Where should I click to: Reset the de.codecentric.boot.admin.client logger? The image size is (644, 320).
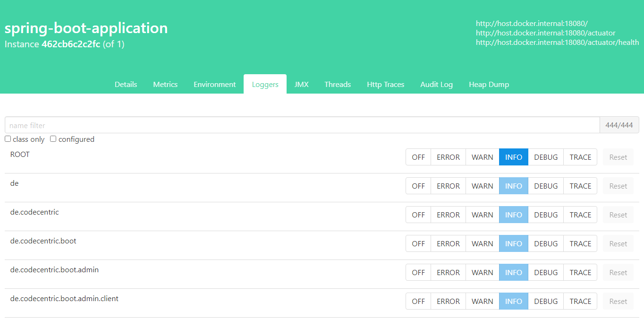(x=618, y=301)
